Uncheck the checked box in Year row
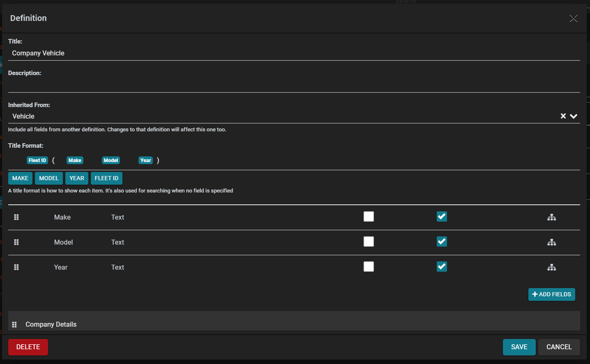The height and width of the screenshot is (364, 590). click(x=442, y=267)
